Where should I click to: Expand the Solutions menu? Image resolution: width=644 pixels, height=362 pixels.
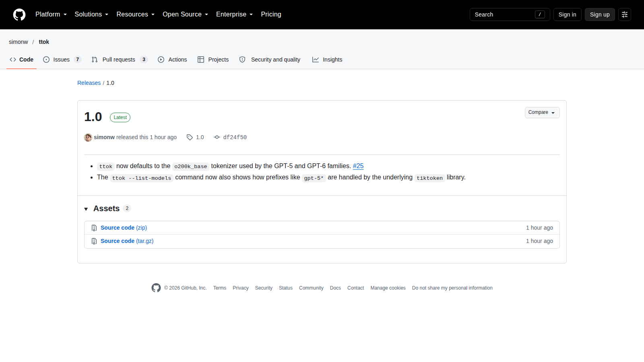click(x=91, y=14)
